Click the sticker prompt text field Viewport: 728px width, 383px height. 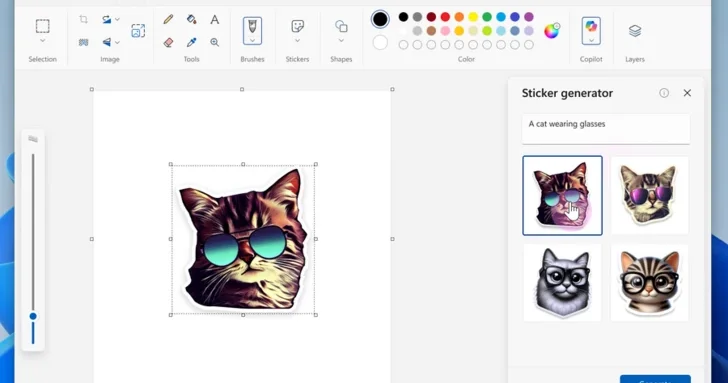tap(606, 129)
